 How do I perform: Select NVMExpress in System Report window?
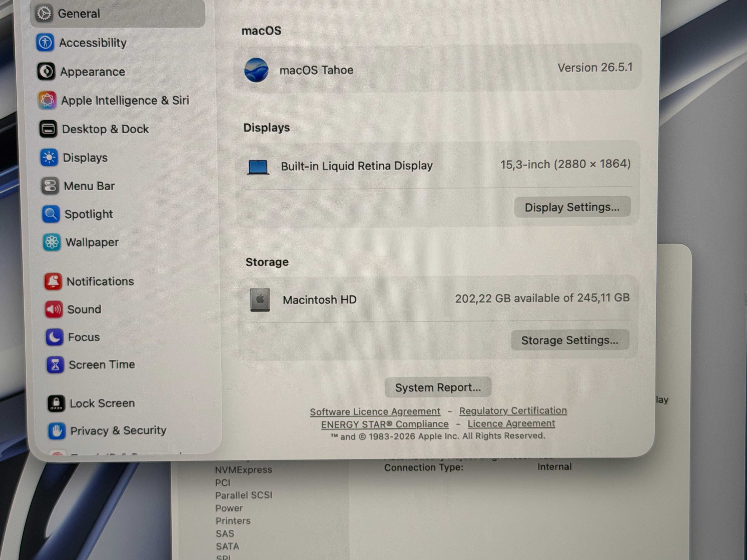(x=243, y=469)
